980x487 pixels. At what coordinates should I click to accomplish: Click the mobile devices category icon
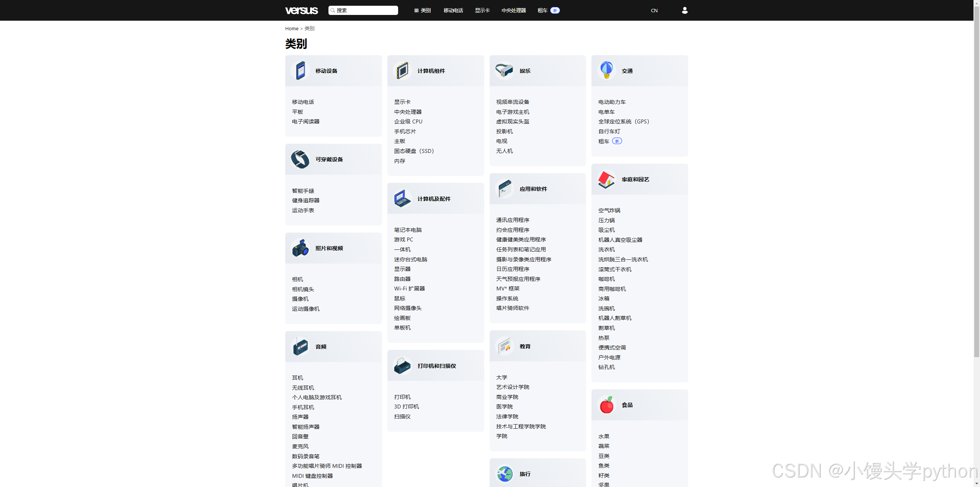[x=301, y=71]
